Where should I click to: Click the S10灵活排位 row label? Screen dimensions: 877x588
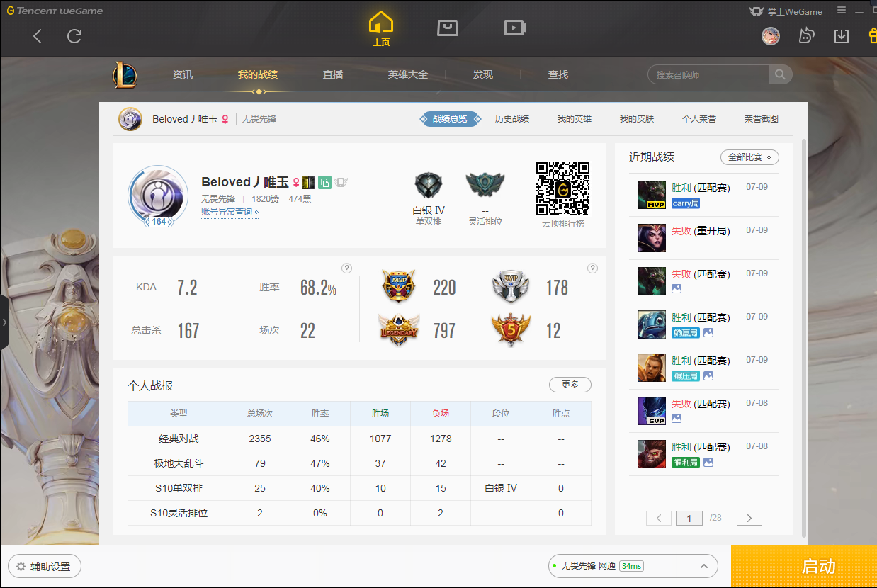pyautogui.click(x=179, y=513)
